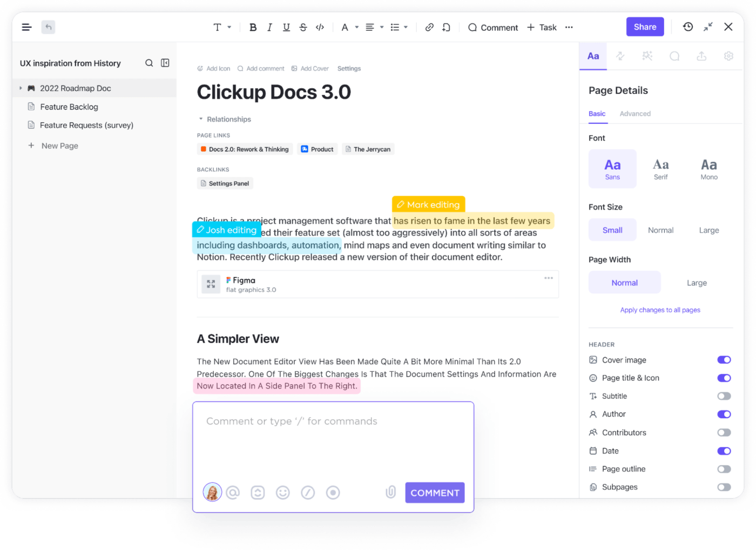Open the Aa page details tab

coord(593,56)
